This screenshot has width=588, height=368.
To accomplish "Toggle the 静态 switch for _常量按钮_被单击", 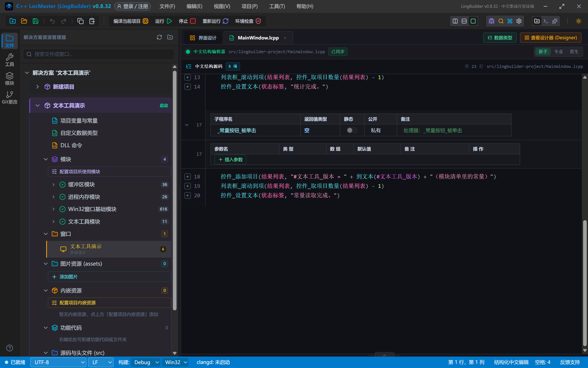I will (x=352, y=130).
